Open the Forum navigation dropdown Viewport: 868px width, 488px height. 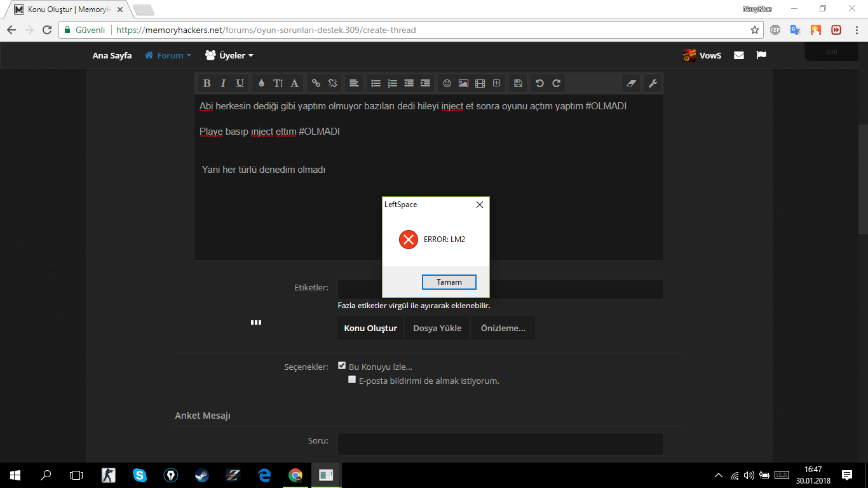pos(168,55)
